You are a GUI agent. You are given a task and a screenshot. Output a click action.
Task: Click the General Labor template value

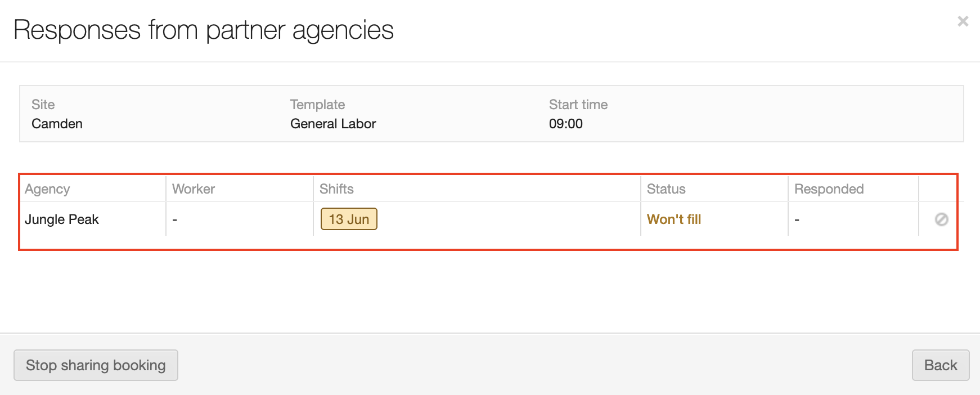pos(333,124)
